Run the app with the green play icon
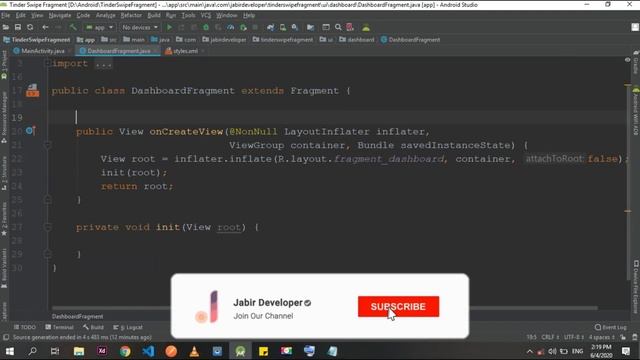The width and height of the screenshot is (640, 360). pos(169,27)
